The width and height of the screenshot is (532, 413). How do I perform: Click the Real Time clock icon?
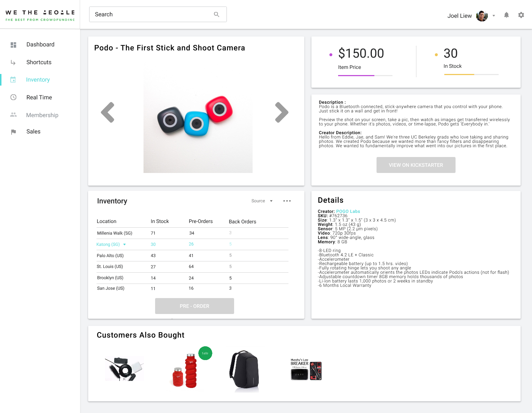coord(13,97)
